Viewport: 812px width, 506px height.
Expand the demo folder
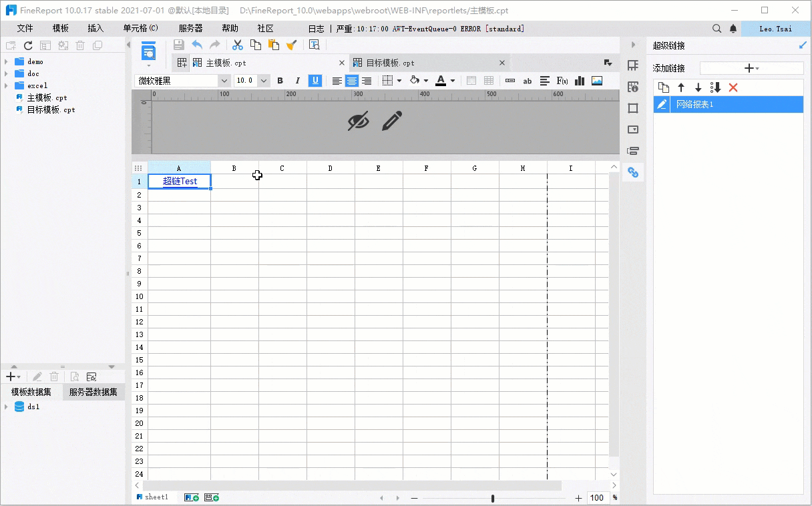[x=6, y=61]
